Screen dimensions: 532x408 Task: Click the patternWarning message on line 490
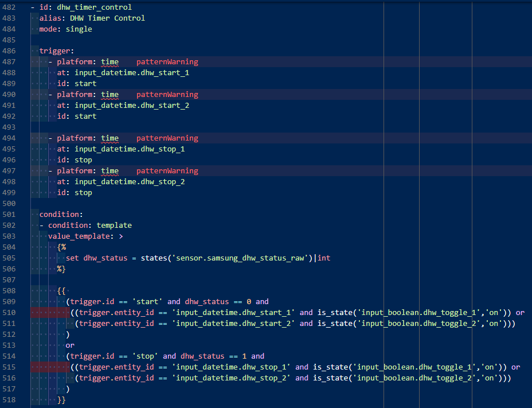(x=167, y=95)
